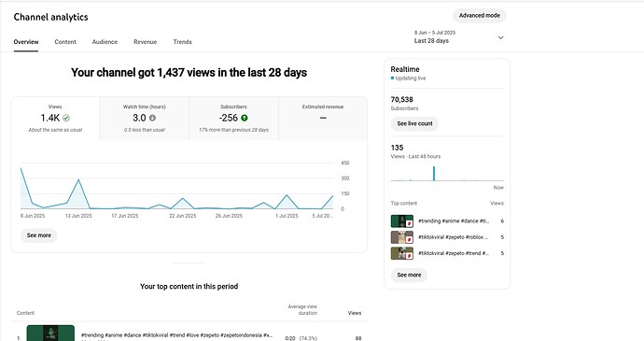Select the Estimated revenue metric card
The image size is (644, 341).
tap(323, 119)
